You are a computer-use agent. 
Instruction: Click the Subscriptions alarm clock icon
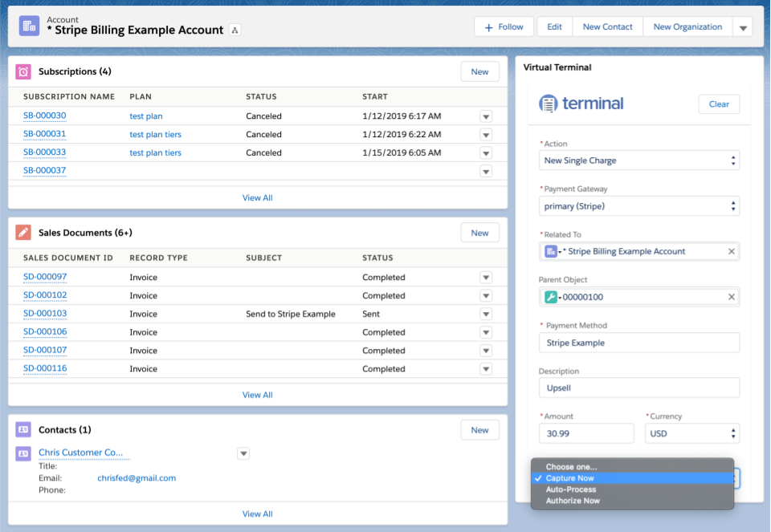(x=23, y=71)
